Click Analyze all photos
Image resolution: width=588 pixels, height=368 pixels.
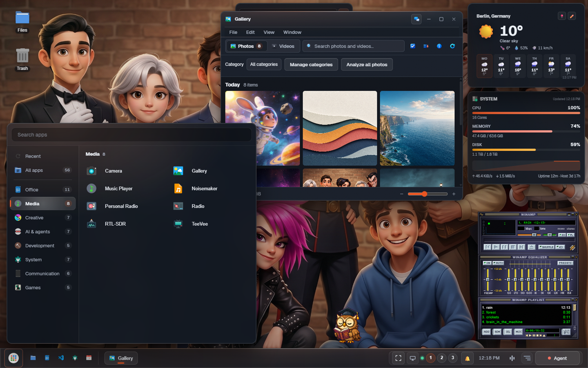point(367,65)
